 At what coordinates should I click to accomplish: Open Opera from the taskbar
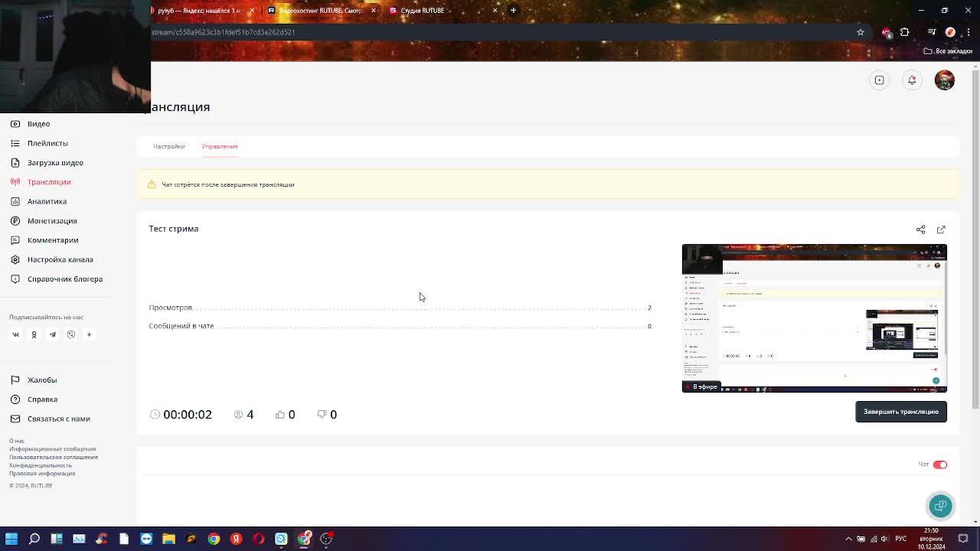(x=259, y=539)
